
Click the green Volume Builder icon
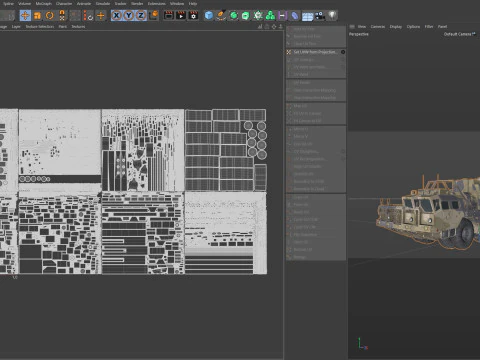[x=270, y=16]
